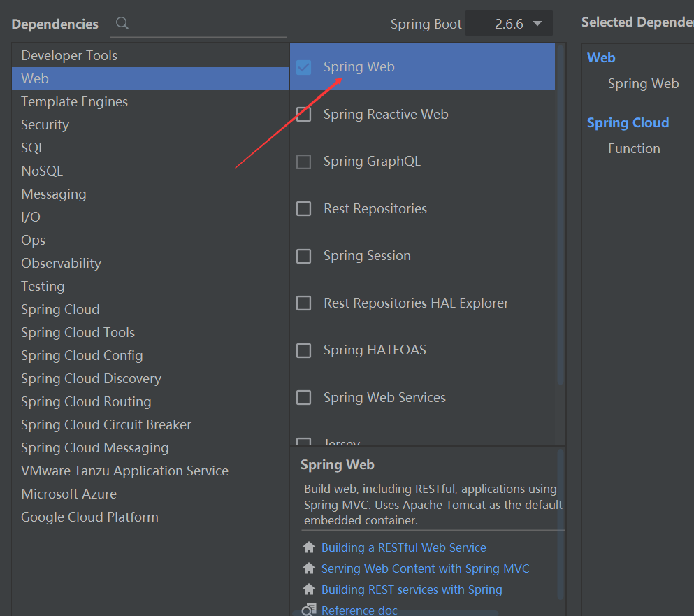Select the Developer Tools category

[x=150, y=55]
